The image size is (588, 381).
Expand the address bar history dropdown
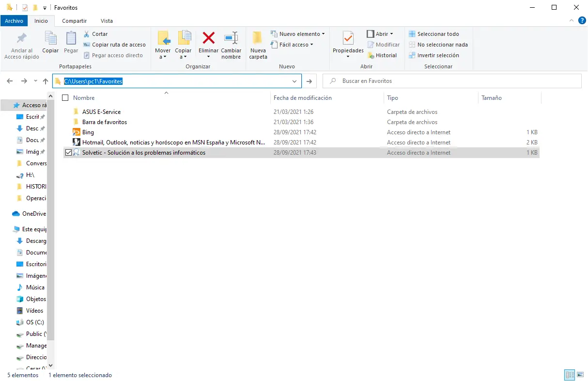point(294,81)
